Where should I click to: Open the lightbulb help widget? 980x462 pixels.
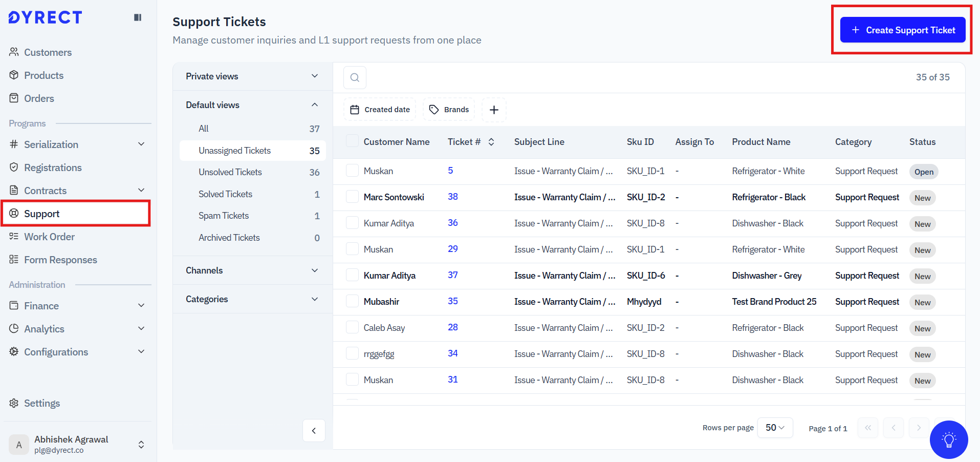tap(949, 439)
